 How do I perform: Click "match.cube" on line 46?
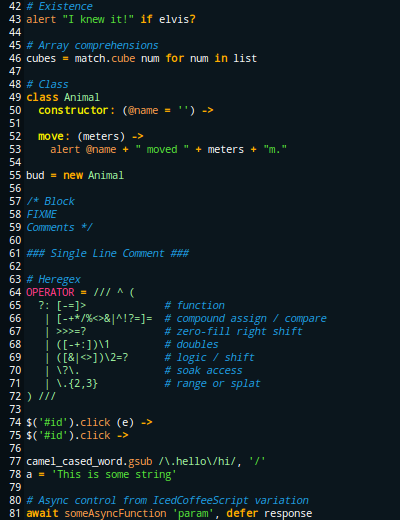105,58
